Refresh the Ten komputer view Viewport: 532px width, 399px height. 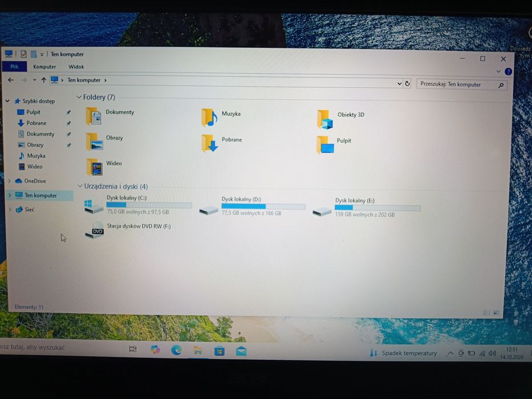408,83
